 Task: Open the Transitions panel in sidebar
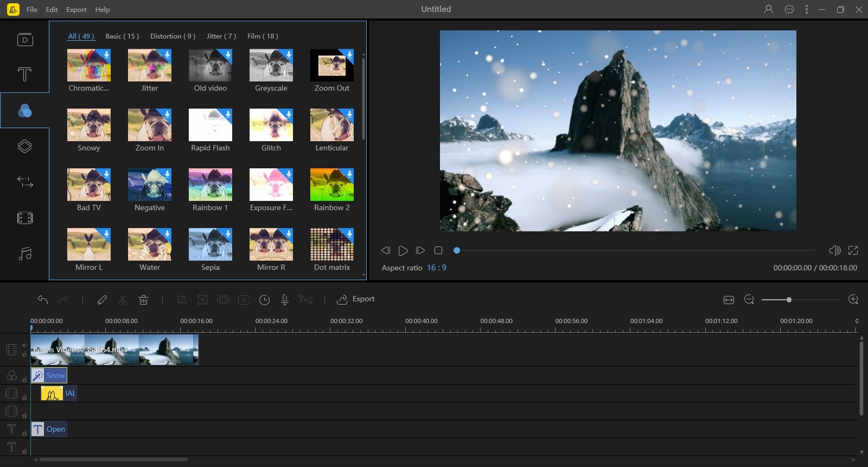(x=24, y=182)
